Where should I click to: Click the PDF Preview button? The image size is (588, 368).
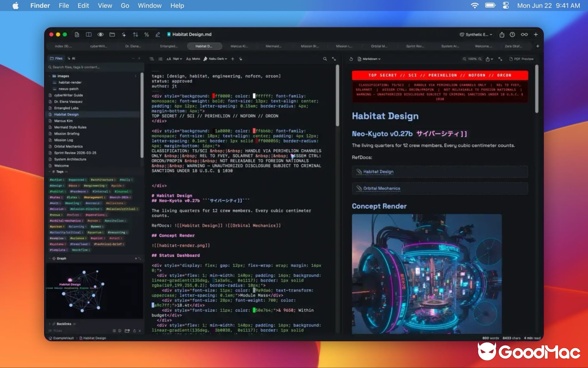click(x=521, y=59)
